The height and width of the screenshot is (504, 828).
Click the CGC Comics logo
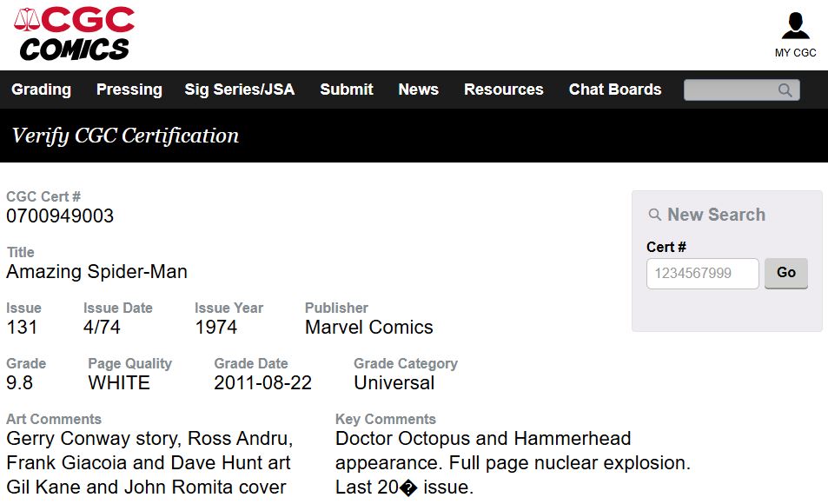[74, 34]
